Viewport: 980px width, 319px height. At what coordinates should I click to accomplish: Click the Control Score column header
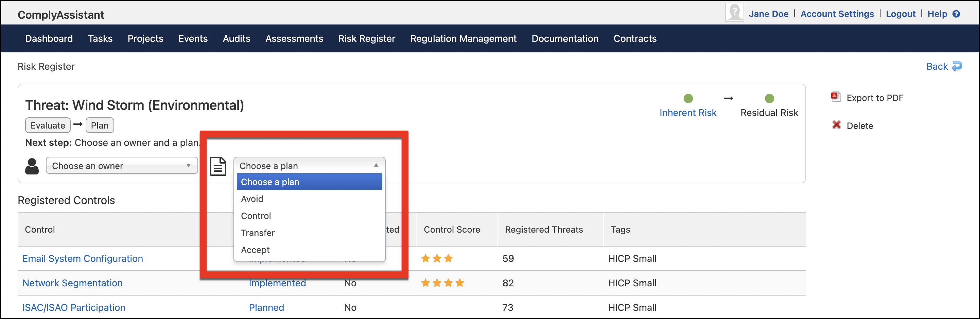point(452,230)
